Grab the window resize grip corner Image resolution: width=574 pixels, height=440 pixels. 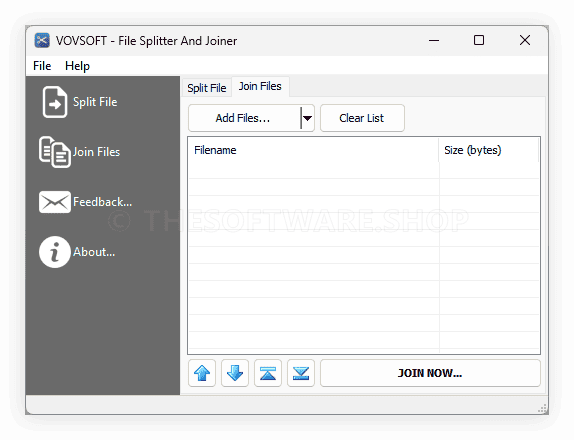pyautogui.click(x=543, y=409)
